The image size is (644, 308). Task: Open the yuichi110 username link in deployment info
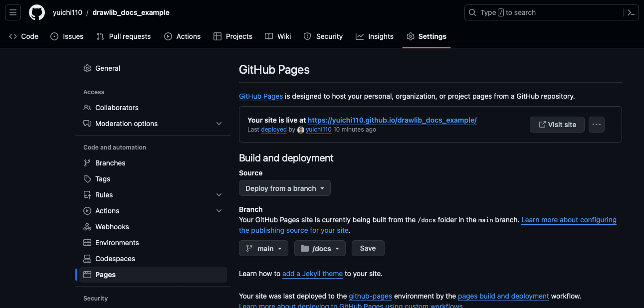coord(319,130)
